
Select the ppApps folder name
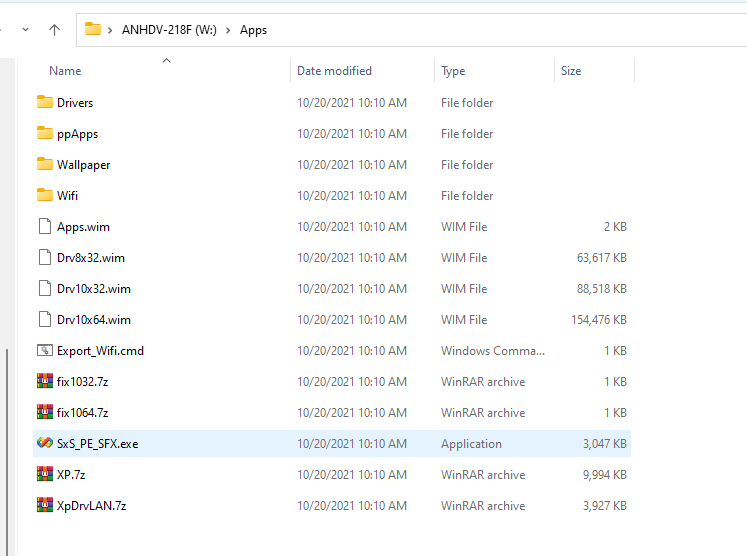click(77, 134)
